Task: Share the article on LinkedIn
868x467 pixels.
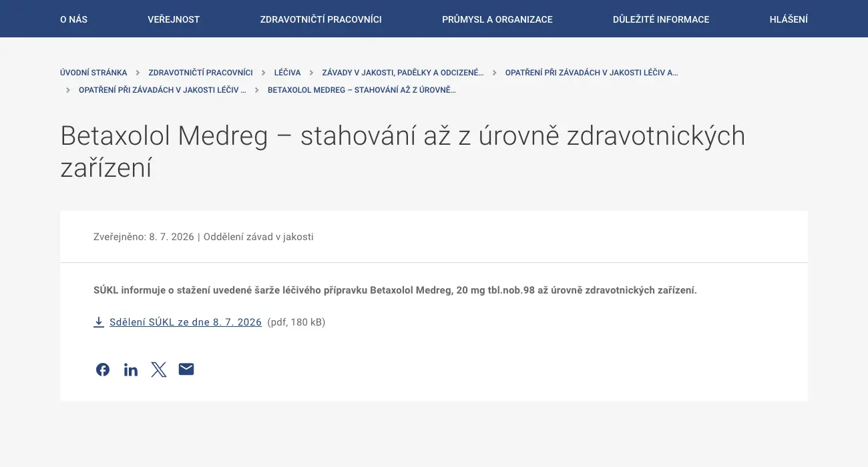Action: click(131, 370)
